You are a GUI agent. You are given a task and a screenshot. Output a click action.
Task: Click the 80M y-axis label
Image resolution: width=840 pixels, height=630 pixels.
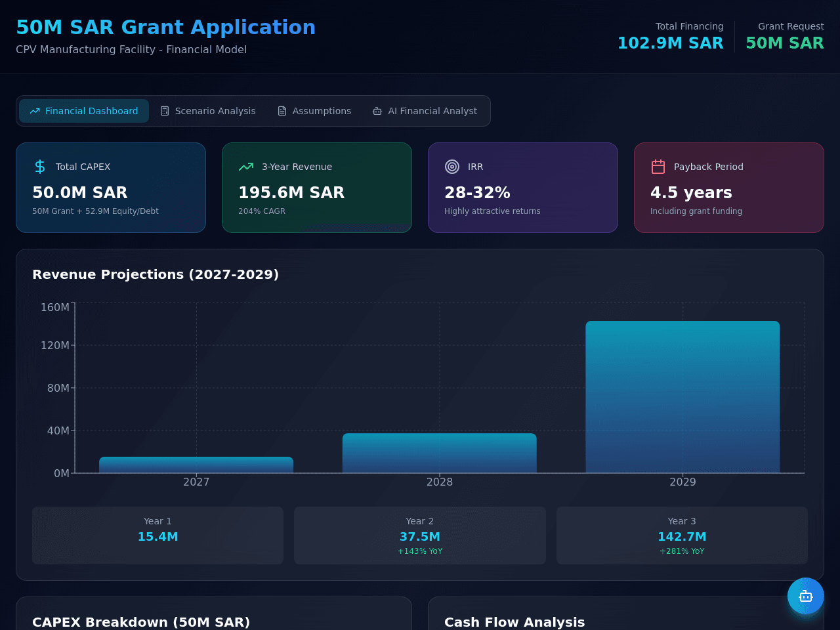point(58,388)
